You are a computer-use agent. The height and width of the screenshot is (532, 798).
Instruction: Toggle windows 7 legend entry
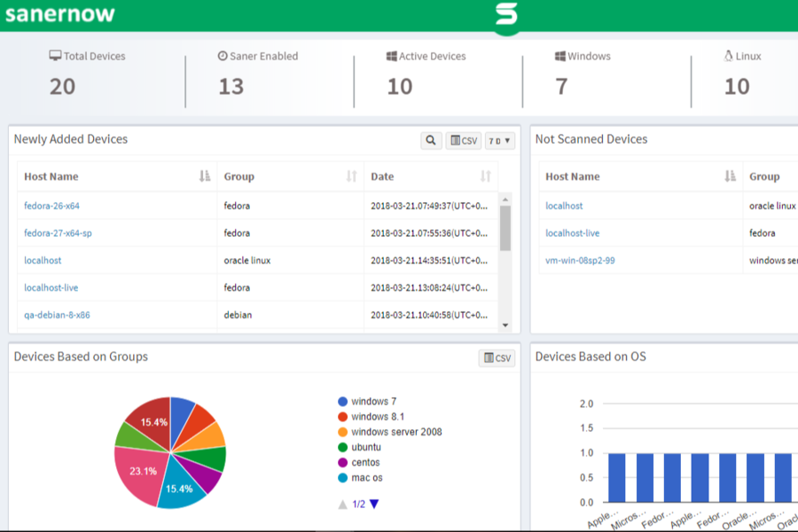click(367, 401)
